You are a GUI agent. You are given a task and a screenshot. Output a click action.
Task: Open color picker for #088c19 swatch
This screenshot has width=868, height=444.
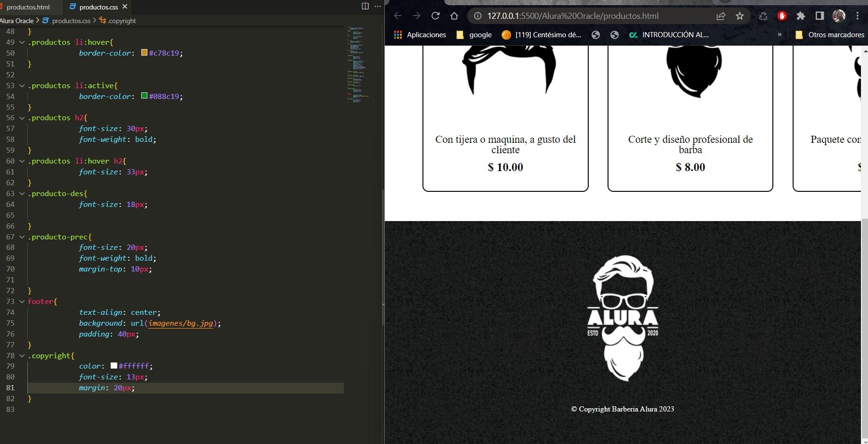[x=144, y=96]
